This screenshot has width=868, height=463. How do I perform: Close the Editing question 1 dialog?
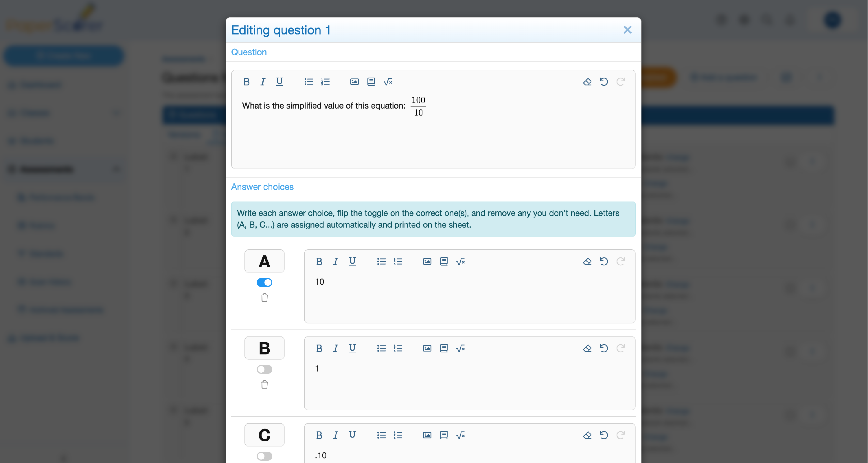click(627, 30)
